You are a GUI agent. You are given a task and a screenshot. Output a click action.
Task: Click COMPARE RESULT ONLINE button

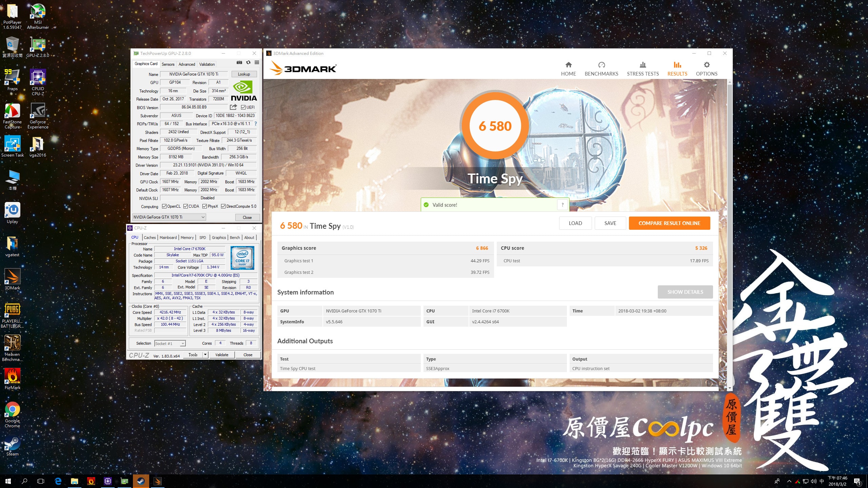point(669,223)
